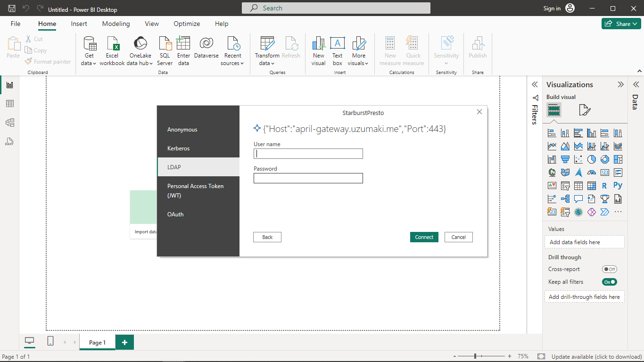Toggle Cross-report drill through off switch

click(609, 269)
